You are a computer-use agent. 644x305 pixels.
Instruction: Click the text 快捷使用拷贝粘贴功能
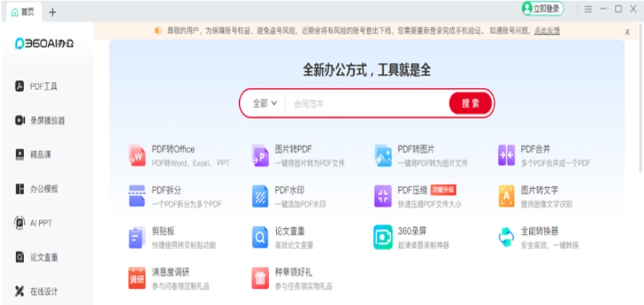(x=184, y=245)
